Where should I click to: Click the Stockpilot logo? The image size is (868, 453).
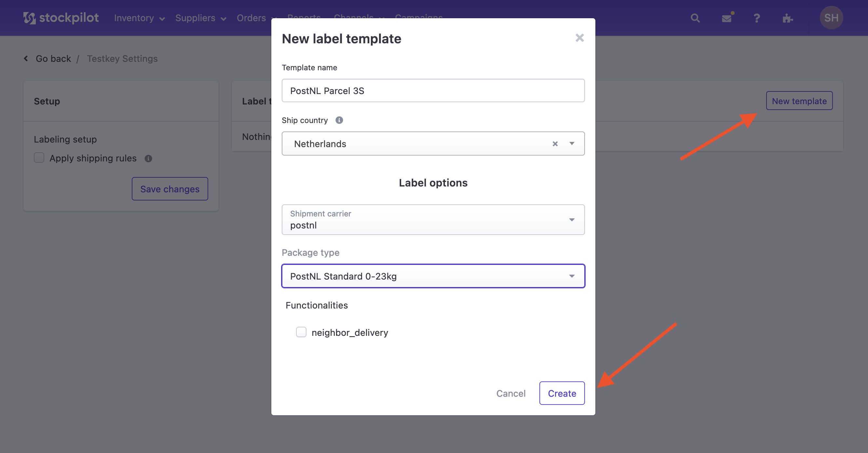click(61, 18)
